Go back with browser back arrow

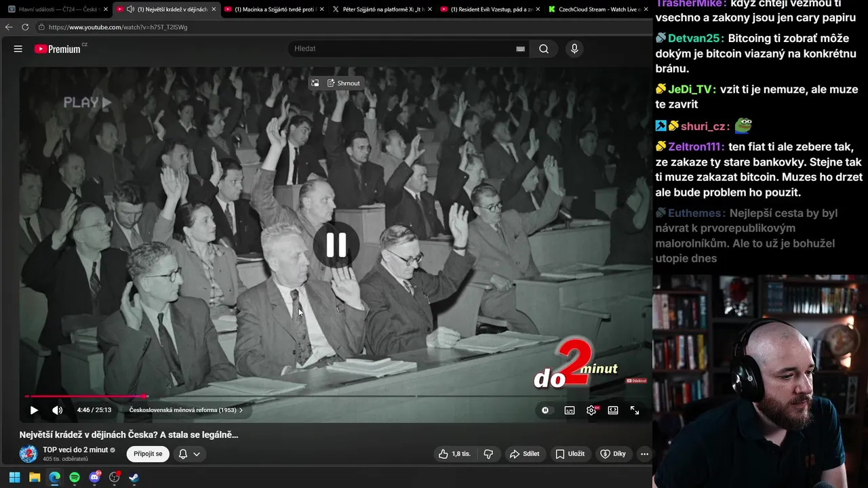pyautogui.click(x=9, y=27)
